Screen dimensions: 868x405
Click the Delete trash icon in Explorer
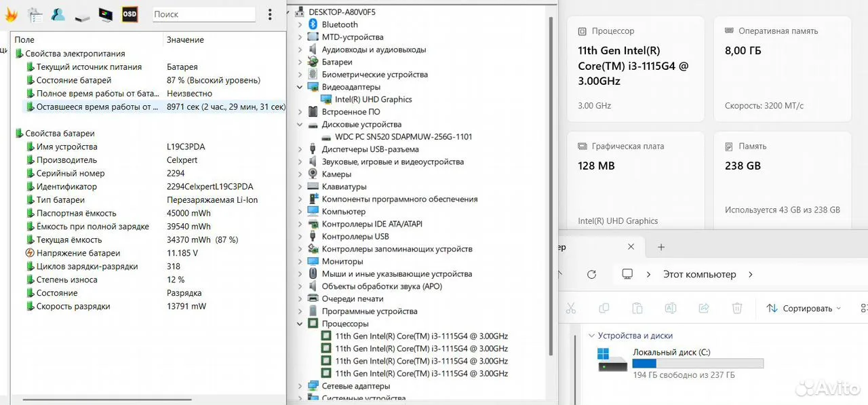click(737, 308)
